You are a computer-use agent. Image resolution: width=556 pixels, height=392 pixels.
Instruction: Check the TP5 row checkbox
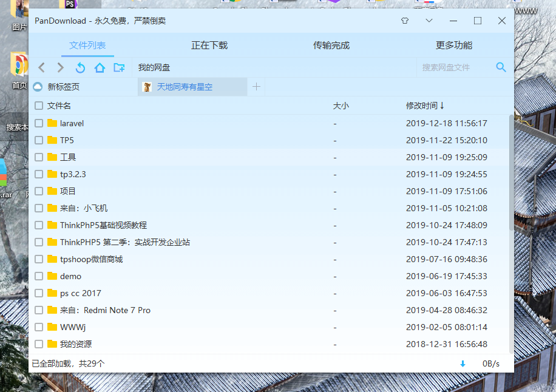click(39, 140)
